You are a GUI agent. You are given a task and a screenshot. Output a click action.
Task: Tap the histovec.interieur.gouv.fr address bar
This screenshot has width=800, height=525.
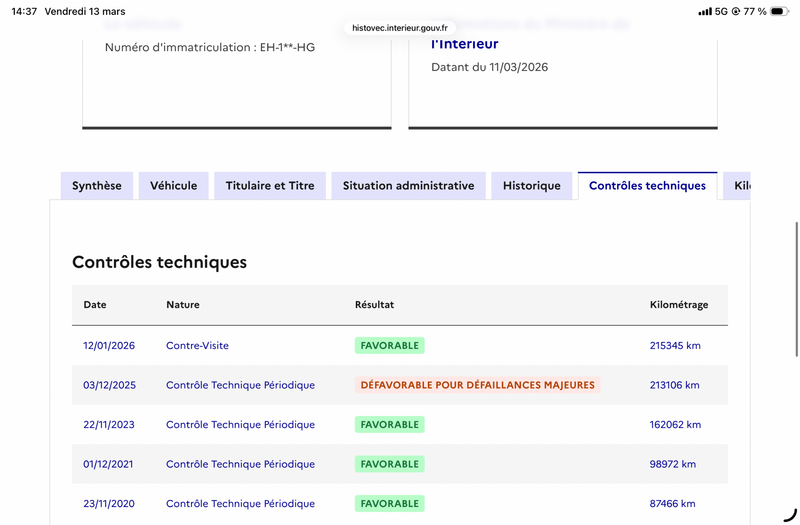click(399, 28)
